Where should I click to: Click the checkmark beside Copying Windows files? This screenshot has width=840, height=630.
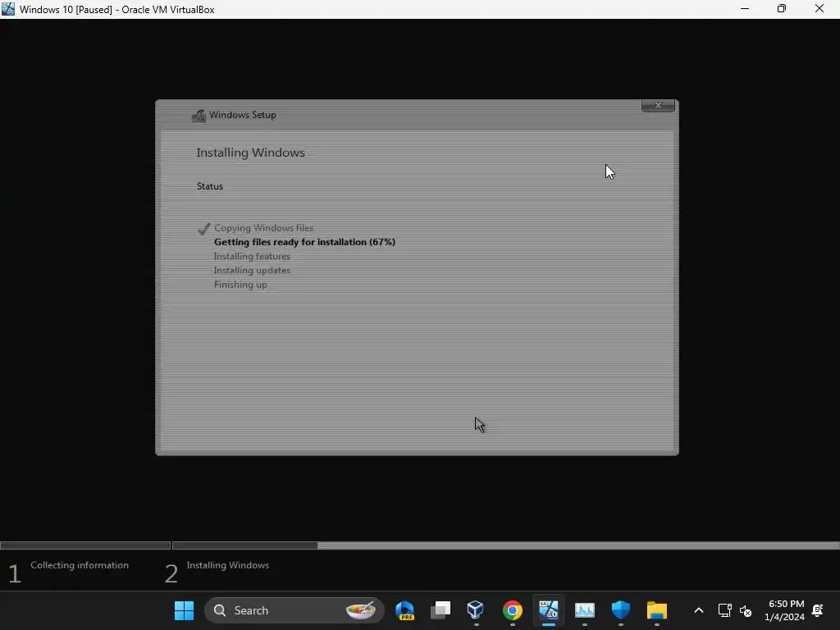(x=203, y=229)
